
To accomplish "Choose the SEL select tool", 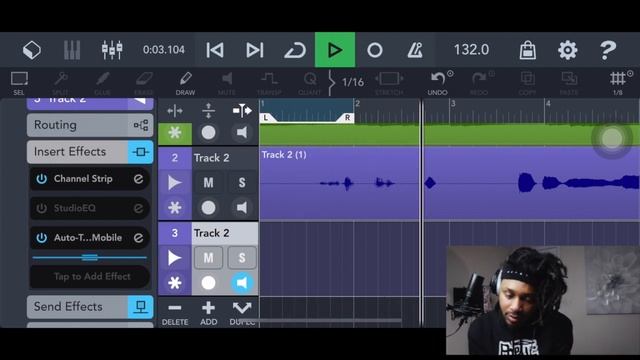I will 19,83.
